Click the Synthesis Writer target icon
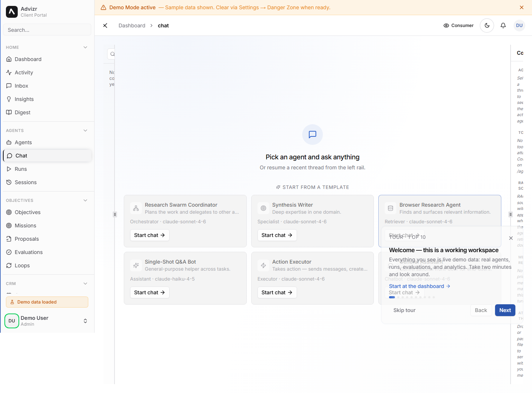Image resolution: width=532 pixels, height=393 pixels. coord(263,208)
